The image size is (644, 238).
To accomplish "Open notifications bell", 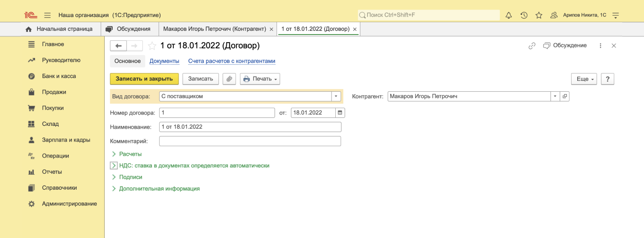I will pyautogui.click(x=509, y=15).
